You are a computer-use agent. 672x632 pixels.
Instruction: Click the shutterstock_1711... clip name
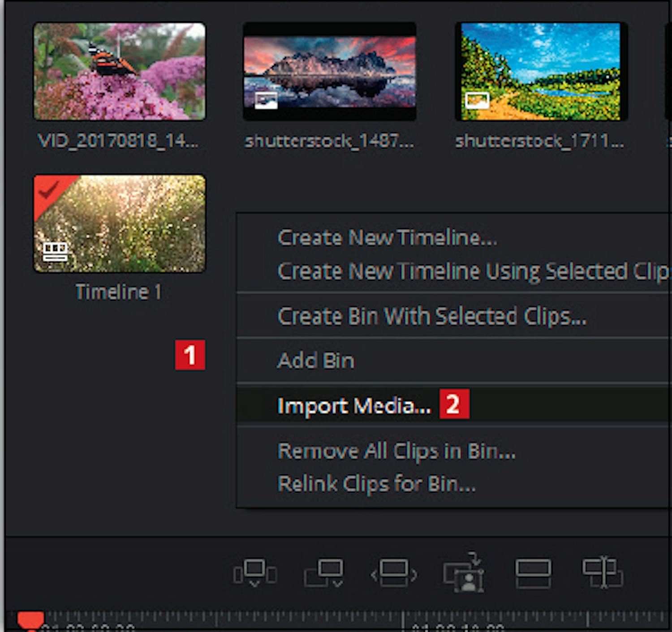tap(540, 142)
